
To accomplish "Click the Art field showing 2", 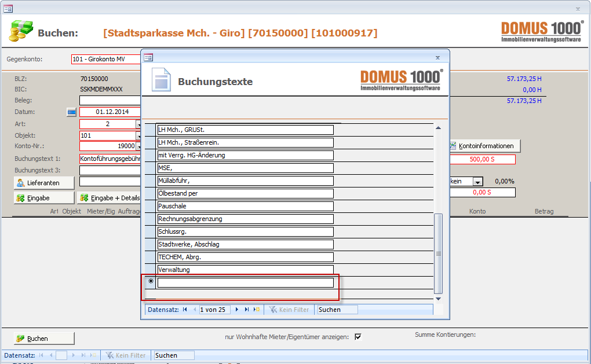I will click(x=107, y=124).
